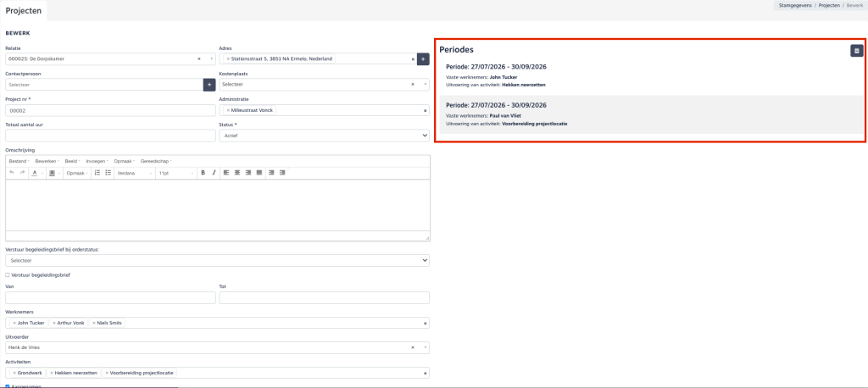Click the dark button icon in Periodes header
The image size is (868, 388).
click(x=856, y=50)
